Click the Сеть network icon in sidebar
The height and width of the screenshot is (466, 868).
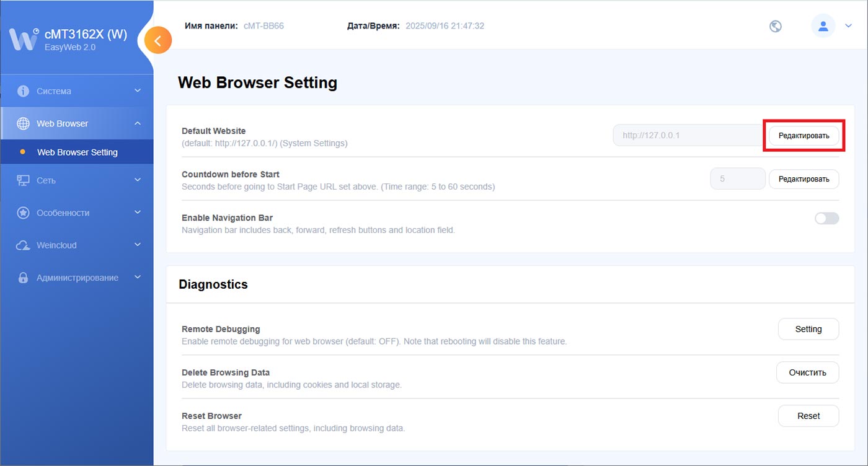pos(23,180)
